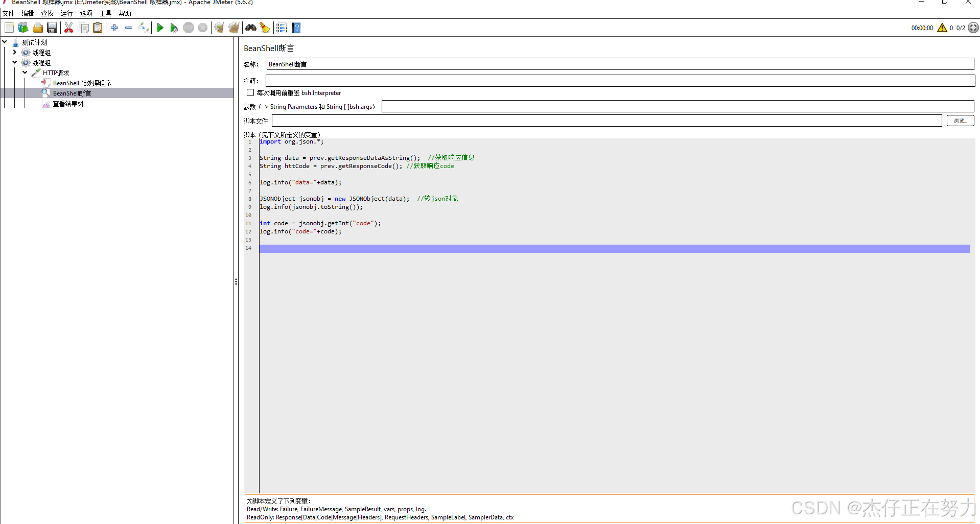The height and width of the screenshot is (524, 980).
Task: Collapse all tree nodes with minus icon
Action: point(129,28)
